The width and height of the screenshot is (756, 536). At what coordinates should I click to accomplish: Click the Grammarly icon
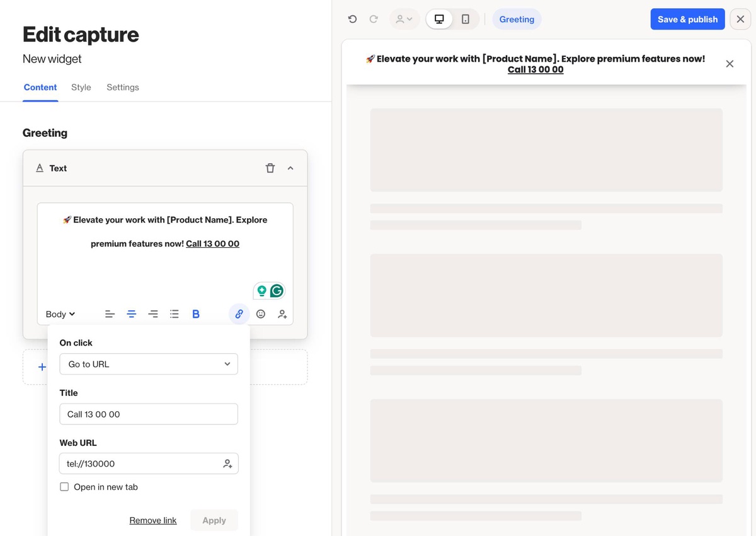[x=277, y=291]
